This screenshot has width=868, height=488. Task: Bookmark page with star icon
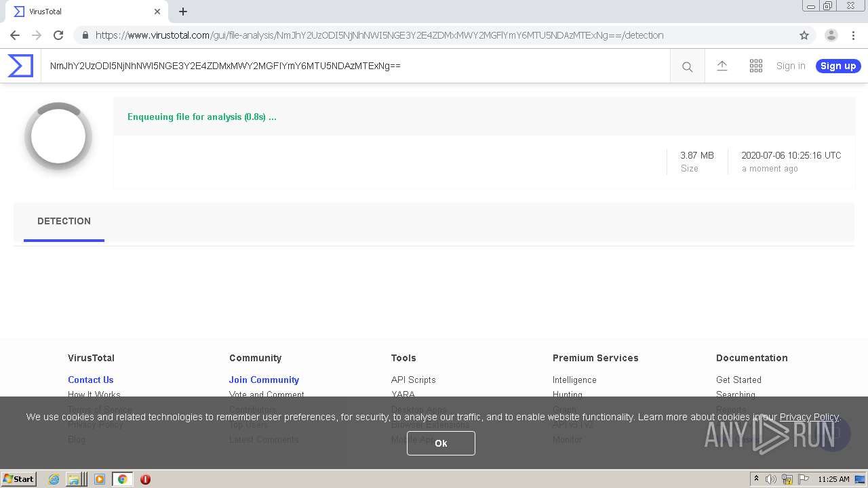(804, 35)
